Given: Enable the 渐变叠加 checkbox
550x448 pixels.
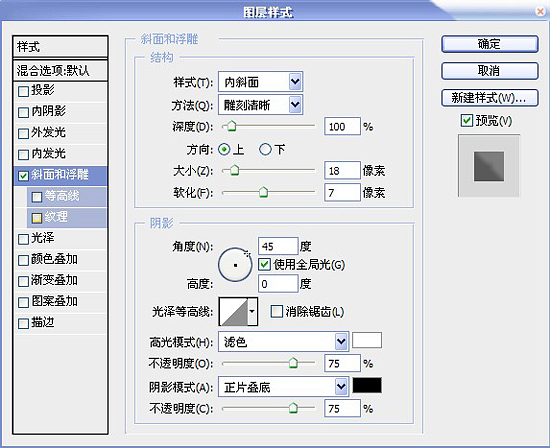Looking at the screenshot, I should coord(24,281).
